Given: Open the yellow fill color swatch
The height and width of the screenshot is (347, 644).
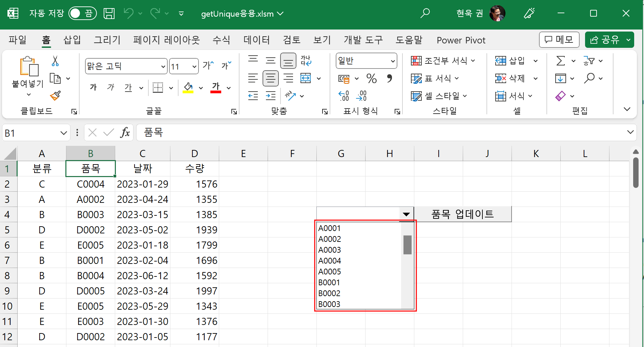Looking at the screenshot, I should [188, 87].
